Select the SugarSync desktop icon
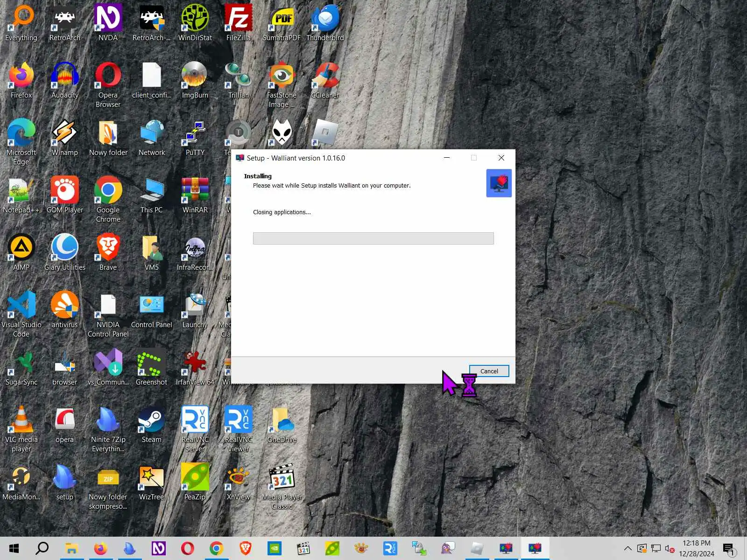This screenshot has width=747, height=560. 21,367
